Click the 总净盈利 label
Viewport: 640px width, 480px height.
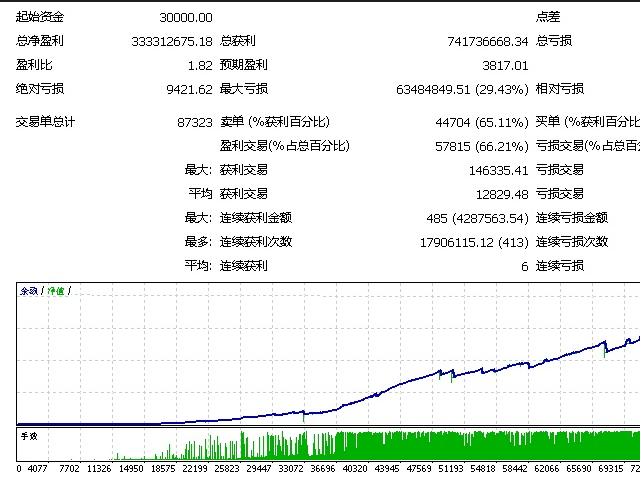pos(40,41)
